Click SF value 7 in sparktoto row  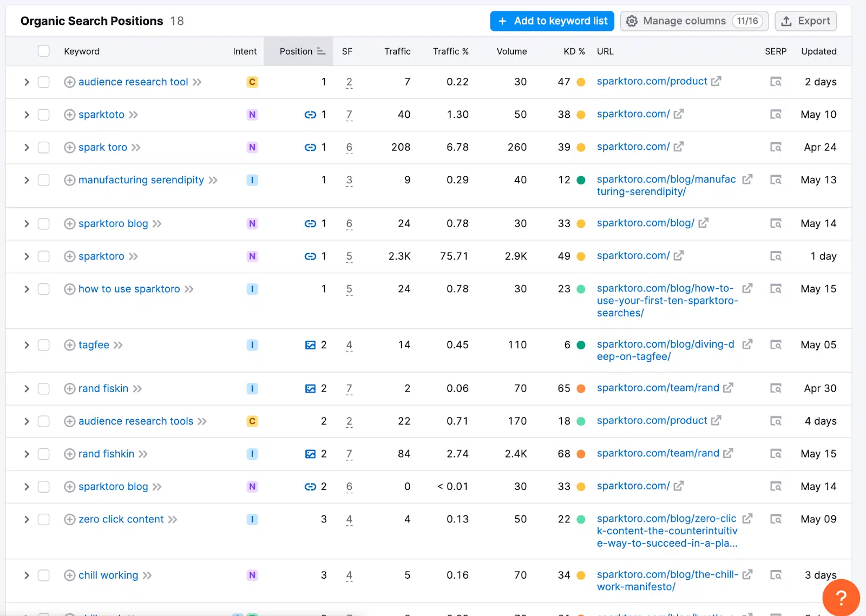349,115
